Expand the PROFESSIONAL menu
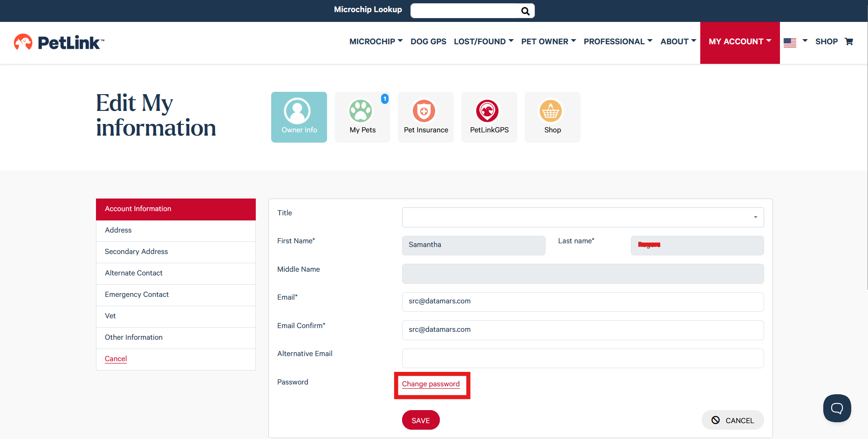Screen dimensions: 868x439 618,41
